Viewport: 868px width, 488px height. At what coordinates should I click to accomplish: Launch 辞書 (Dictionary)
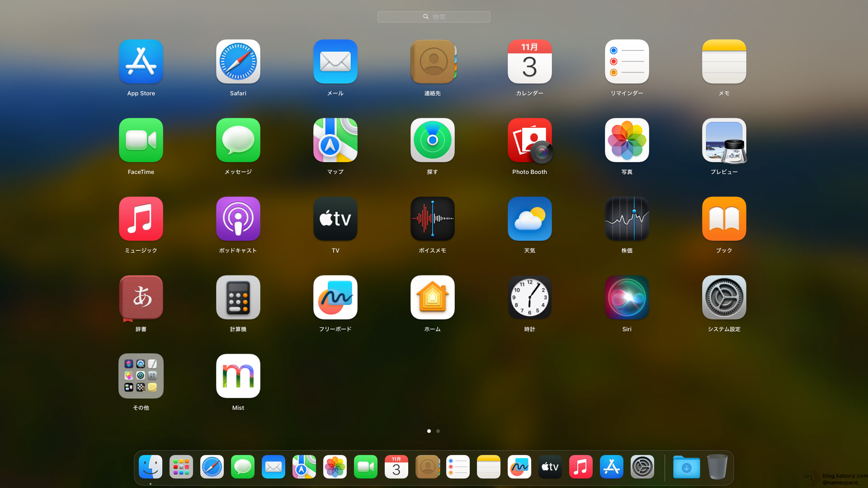141,297
